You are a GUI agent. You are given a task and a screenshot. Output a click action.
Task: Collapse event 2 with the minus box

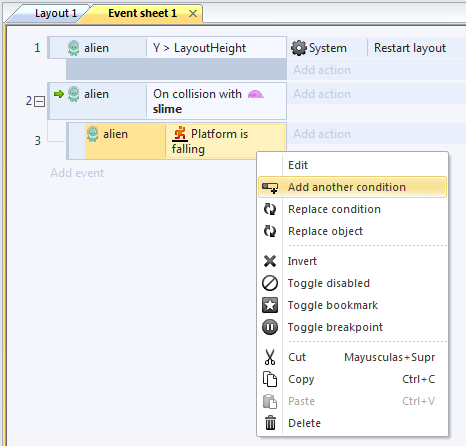click(x=40, y=101)
